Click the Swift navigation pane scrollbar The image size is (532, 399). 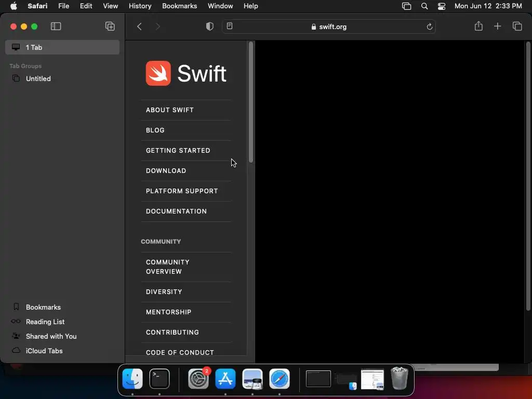coord(251,102)
